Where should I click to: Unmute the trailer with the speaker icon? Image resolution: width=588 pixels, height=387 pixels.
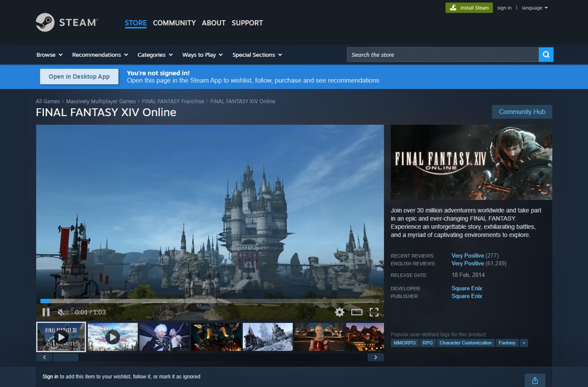[x=62, y=312]
